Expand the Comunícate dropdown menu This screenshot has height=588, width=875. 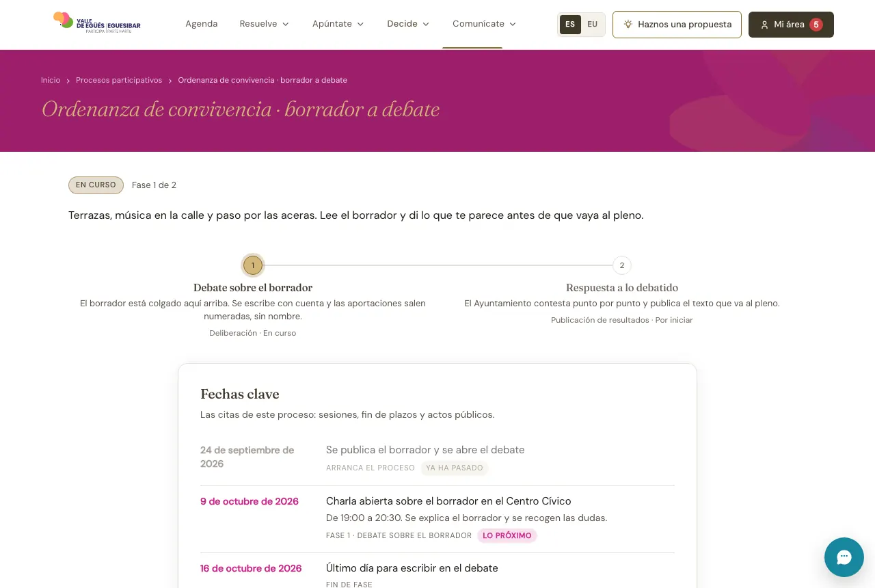pyautogui.click(x=485, y=24)
